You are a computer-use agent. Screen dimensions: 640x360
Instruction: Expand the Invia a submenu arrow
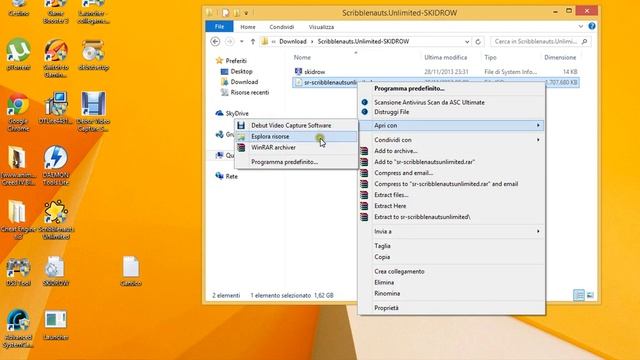pos(538,231)
